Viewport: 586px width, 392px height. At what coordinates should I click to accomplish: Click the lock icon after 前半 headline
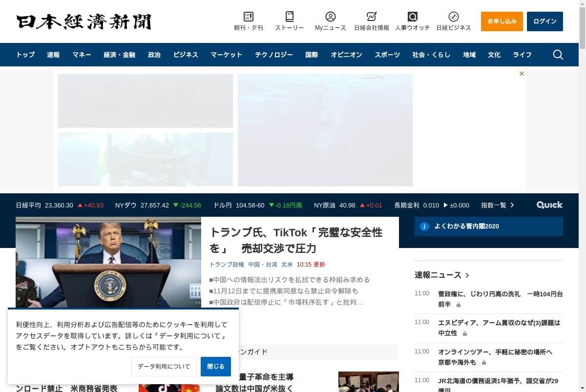[459, 305]
